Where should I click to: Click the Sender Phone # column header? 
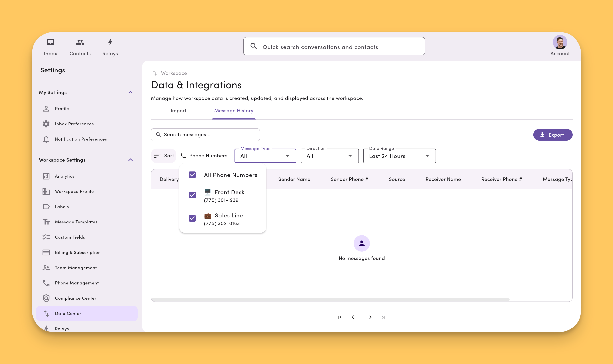pyautogui.click(x=349, y=179)
